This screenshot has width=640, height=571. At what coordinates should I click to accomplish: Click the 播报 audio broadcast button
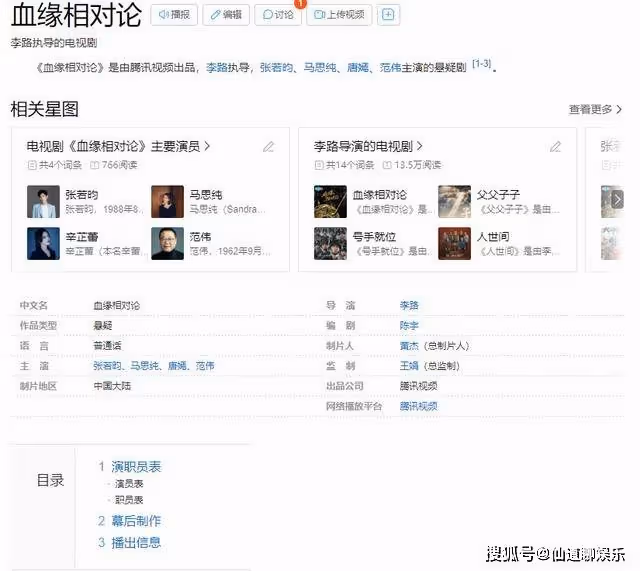pos(174,15)
